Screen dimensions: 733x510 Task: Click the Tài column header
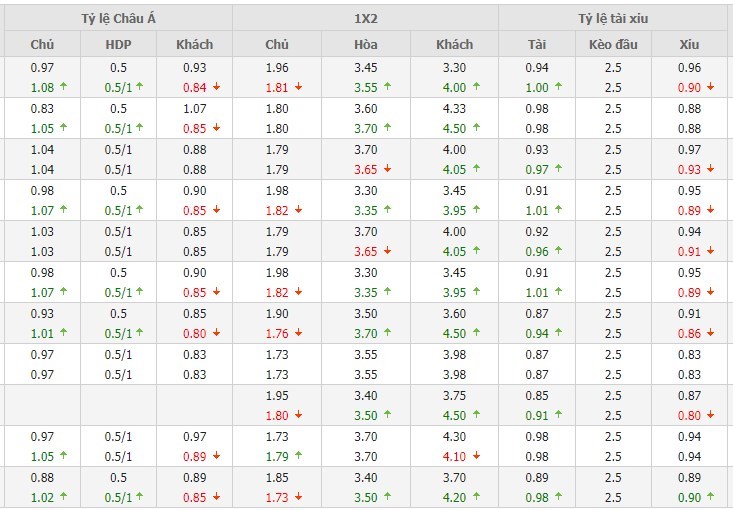[537, 45]
